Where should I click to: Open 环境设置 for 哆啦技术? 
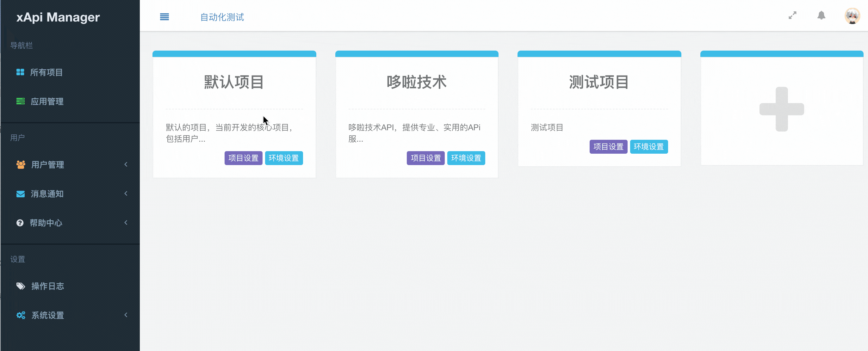pos(466,158)
